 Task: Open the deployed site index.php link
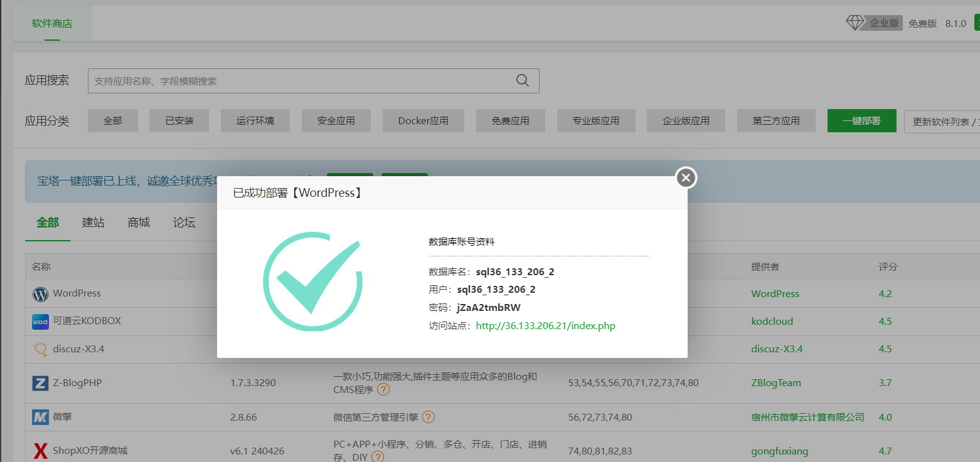click(x=545, y=326)
